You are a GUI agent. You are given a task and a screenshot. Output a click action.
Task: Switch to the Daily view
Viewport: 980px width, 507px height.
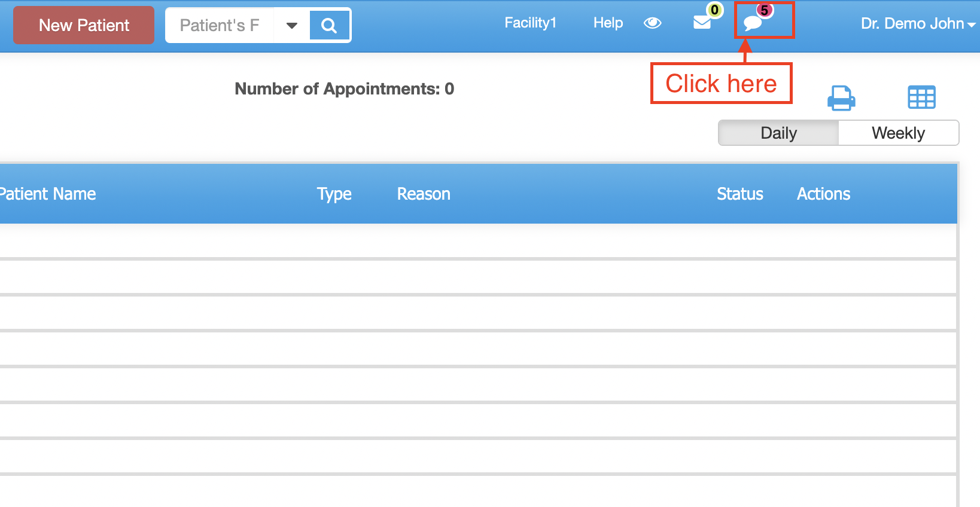778,133
